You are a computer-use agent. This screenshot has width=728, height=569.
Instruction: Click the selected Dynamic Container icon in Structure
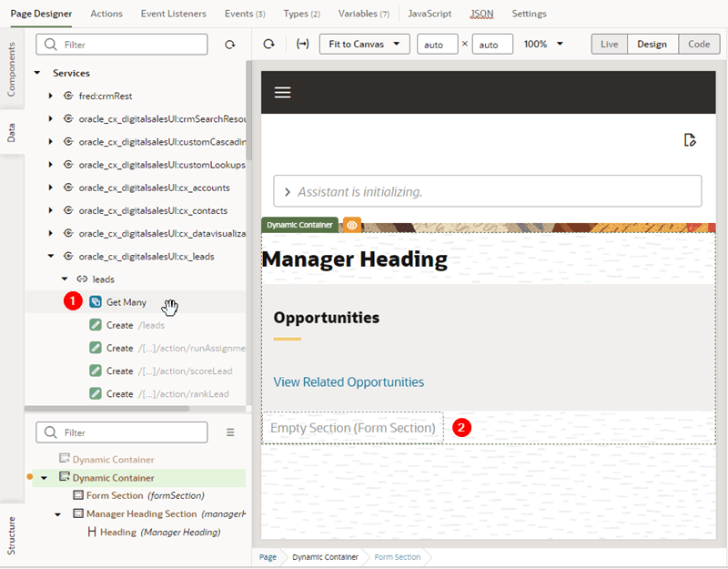click(65, 477)
